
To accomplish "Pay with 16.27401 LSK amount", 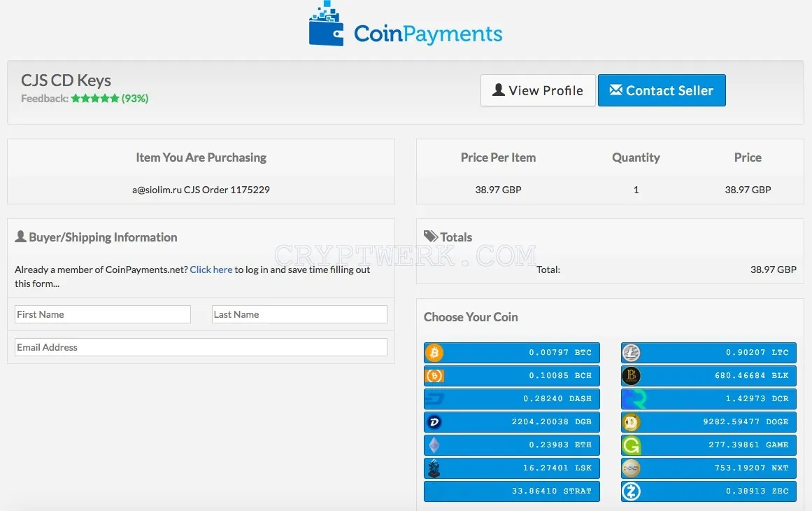I will coord(512,468).
